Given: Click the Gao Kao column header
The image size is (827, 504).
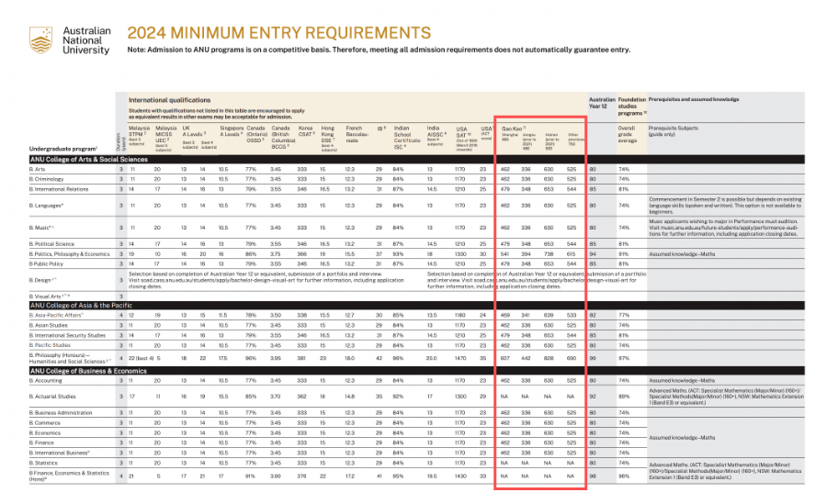Looking at the screenshot, I should pyautogui.click(x=513, y=129).
